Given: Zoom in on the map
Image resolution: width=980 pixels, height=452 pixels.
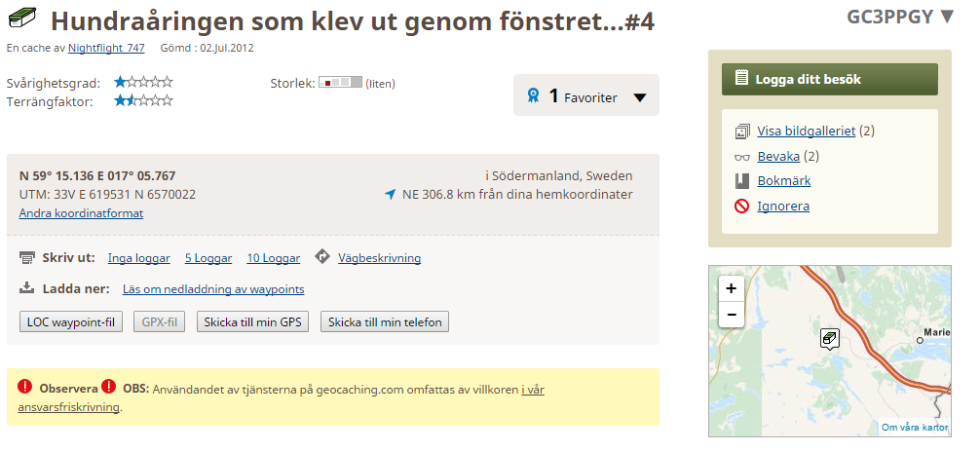Looking at the screenshot, I should tap(731, 287).
